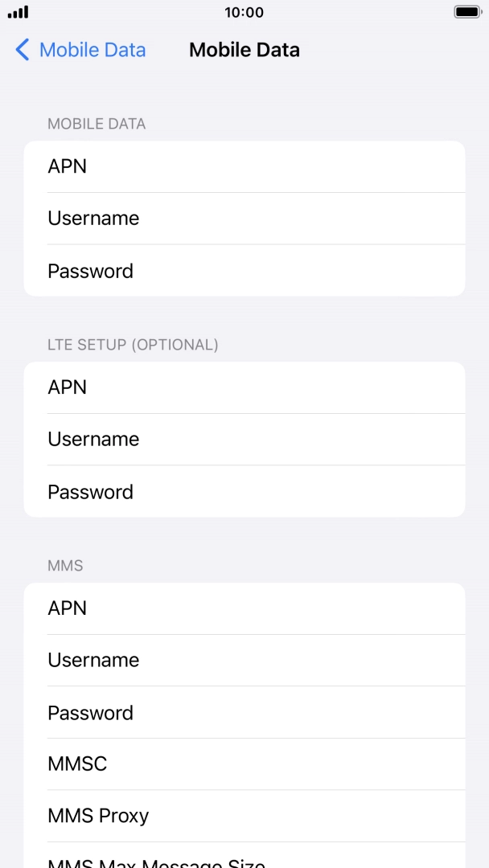Select Username field in Mobile Data section
The image size is (489, 868).
pos(244,219)
